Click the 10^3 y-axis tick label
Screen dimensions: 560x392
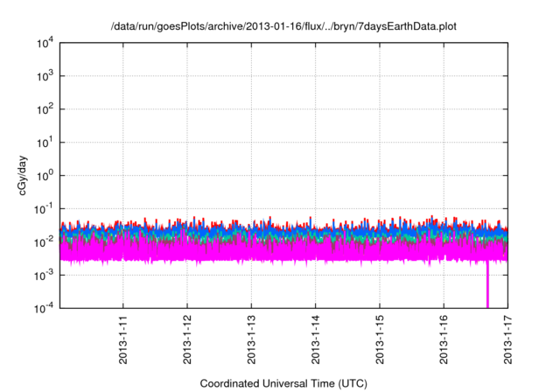pyautogui.click(x=45, y=76)
